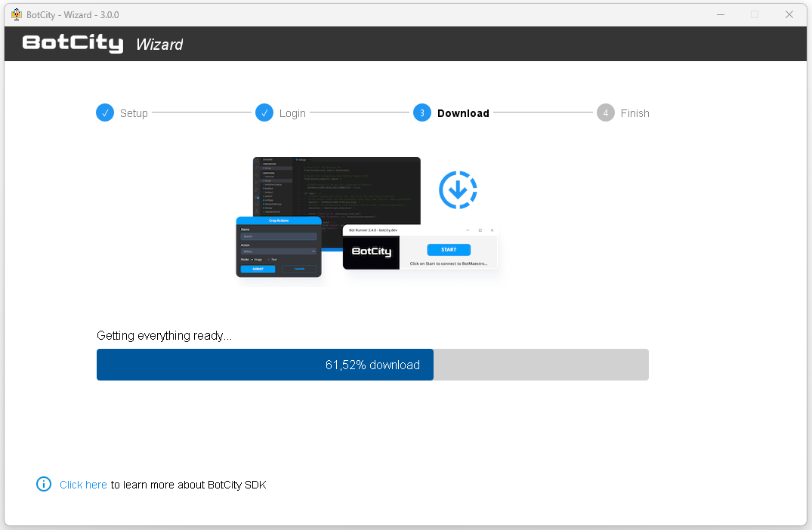
Task: Open the Click here BotCity SDK link
Action: click(83, 484)
